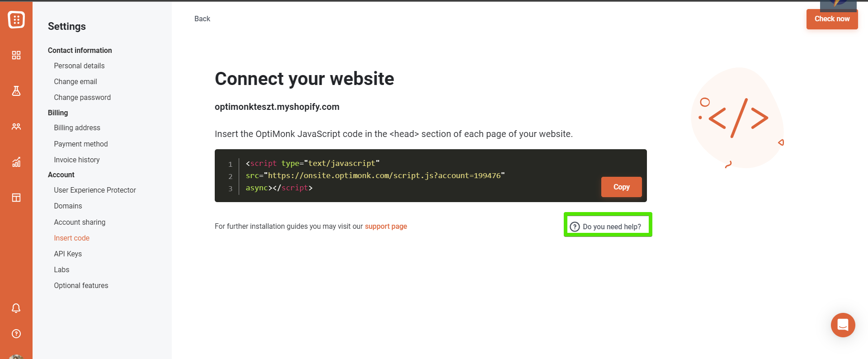This screenshot has width=868, height=359.
Task: Open Change email settings
Action: 75,81
